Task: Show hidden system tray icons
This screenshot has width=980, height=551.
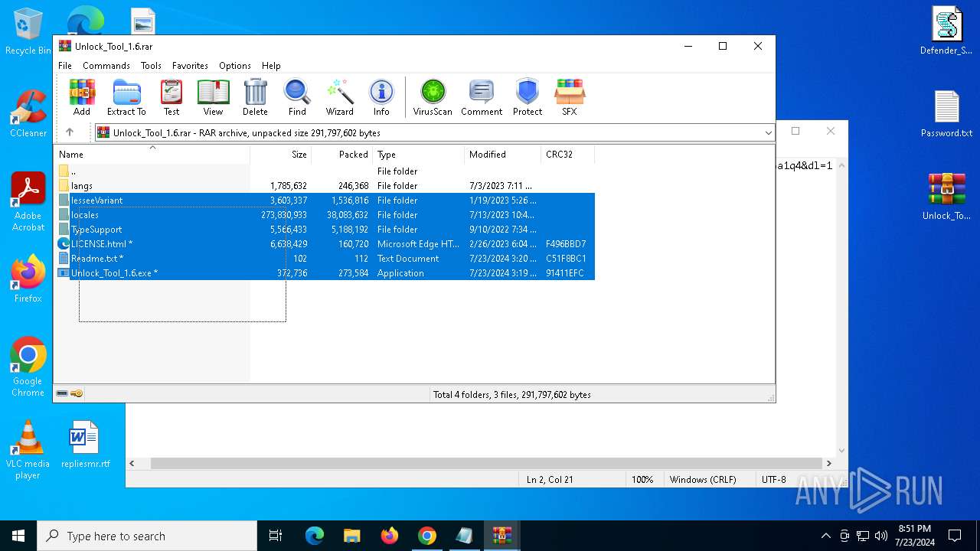Action: click(x=825, y=536)
